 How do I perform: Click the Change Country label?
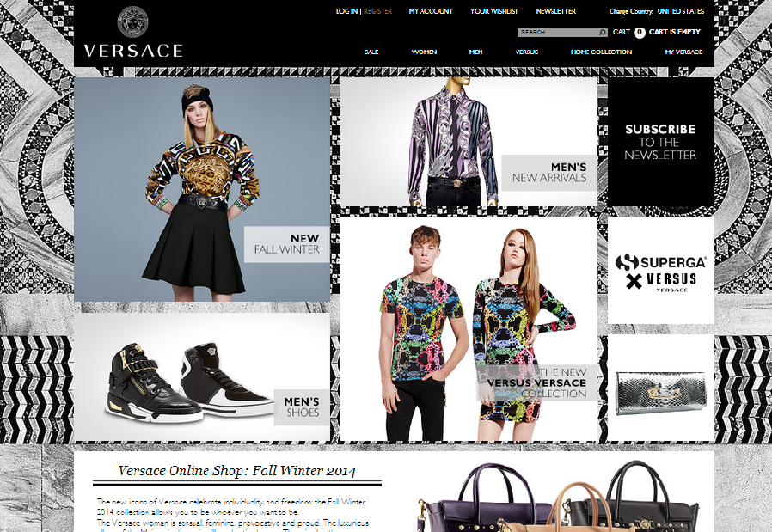pos(631,11)
